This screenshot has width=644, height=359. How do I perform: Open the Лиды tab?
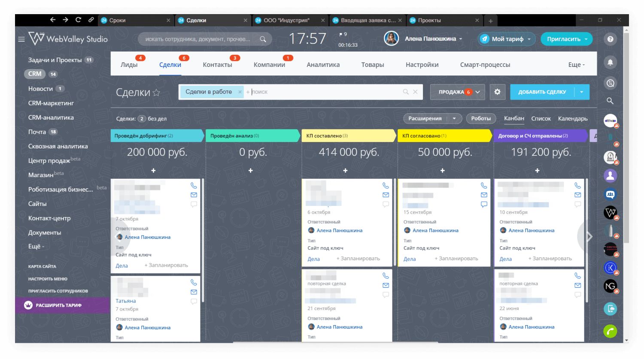pos(129,65)
